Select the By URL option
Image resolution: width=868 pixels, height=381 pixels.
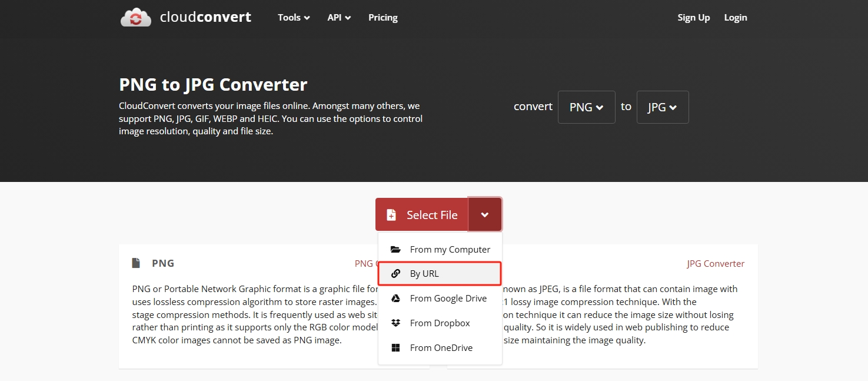click(440, 274)
